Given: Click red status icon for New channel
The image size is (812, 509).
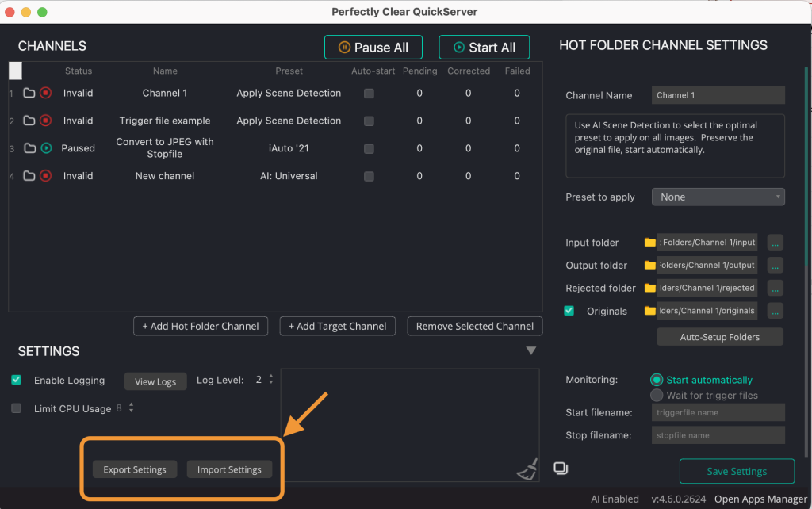Looking at the screenshot, I should click(45, 176).
